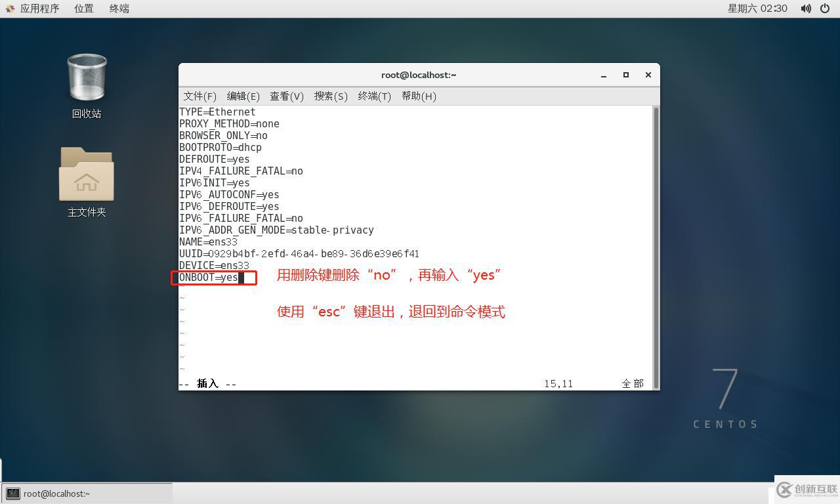The width and height of the screenshot is (840, 504).
Task: Open the 位置 places menu
Action: 84,9
